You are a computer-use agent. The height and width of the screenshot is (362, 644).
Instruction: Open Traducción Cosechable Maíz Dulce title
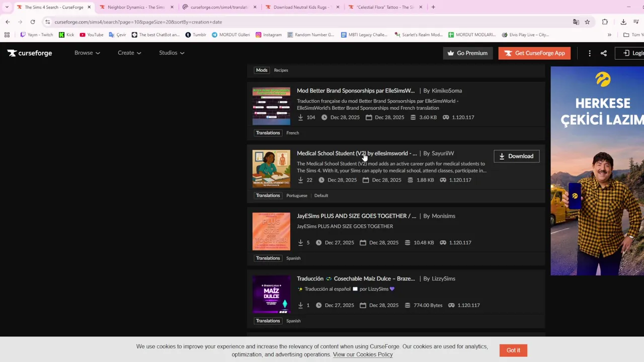(x=356, y=279)
